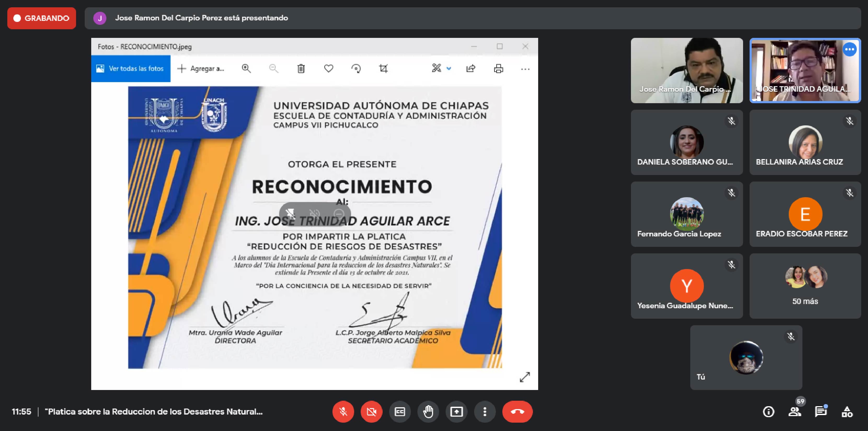
Task: Raise your hand in the meeting
Action: (428, 411)
